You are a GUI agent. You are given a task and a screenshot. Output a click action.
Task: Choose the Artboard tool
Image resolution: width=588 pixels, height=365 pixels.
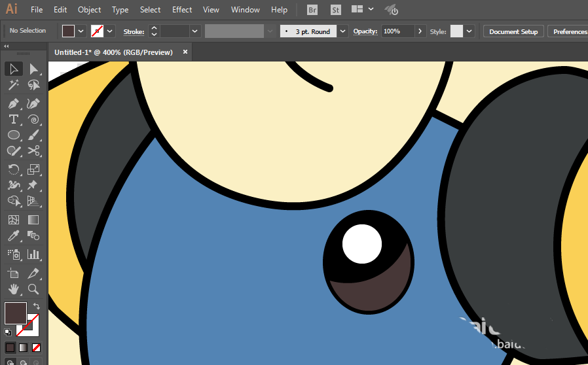pos(14,273)
